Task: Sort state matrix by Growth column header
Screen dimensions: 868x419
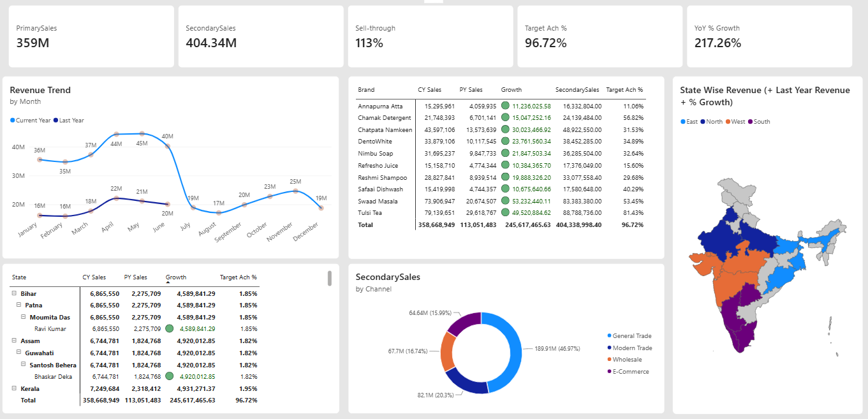Action: 176,277
